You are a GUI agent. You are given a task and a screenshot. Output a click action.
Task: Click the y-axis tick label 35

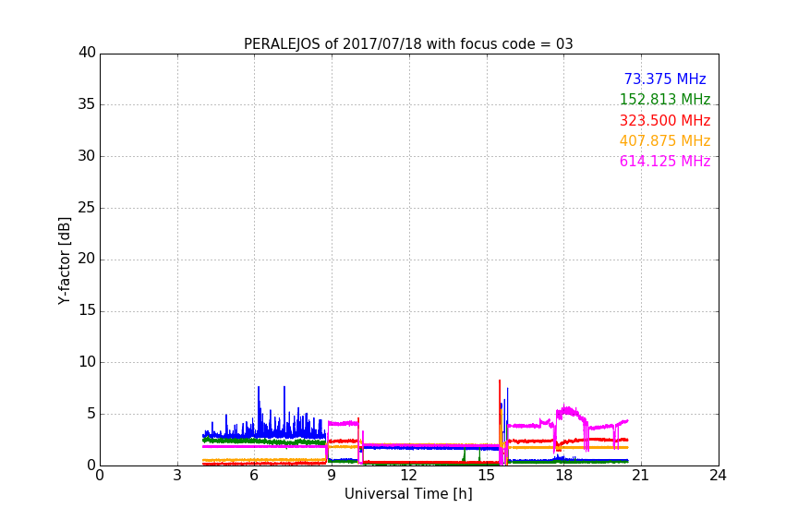pos(87,104)
